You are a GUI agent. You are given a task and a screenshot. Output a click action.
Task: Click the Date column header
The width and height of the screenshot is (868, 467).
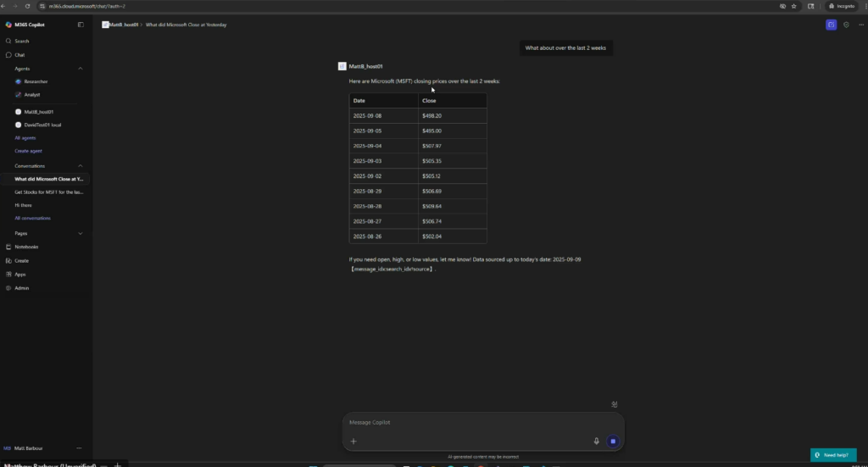pyautogui.click(x=384, y=101)
